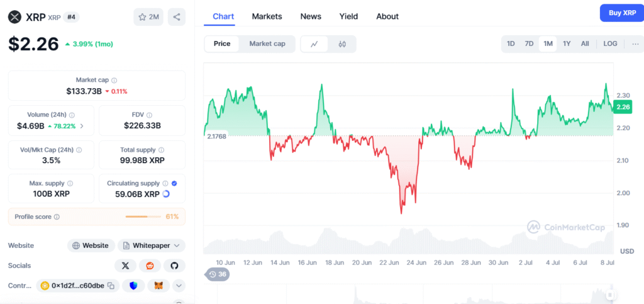Image resolution: width=644 pixels, height=304 pixels.
Task: Click the share icon next to XRP
Action: pyautogui.click(x=177, y=17)
